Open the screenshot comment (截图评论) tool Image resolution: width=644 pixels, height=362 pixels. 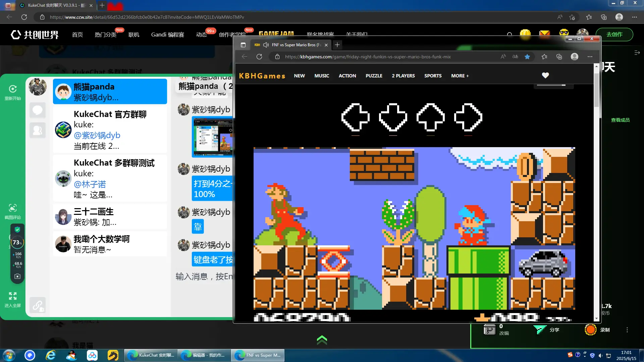[x=13, y=208]
